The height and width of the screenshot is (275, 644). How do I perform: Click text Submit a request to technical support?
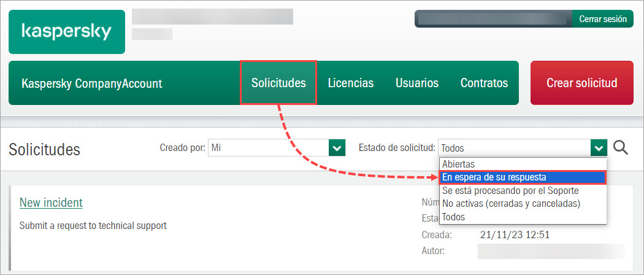click(93, 225)
